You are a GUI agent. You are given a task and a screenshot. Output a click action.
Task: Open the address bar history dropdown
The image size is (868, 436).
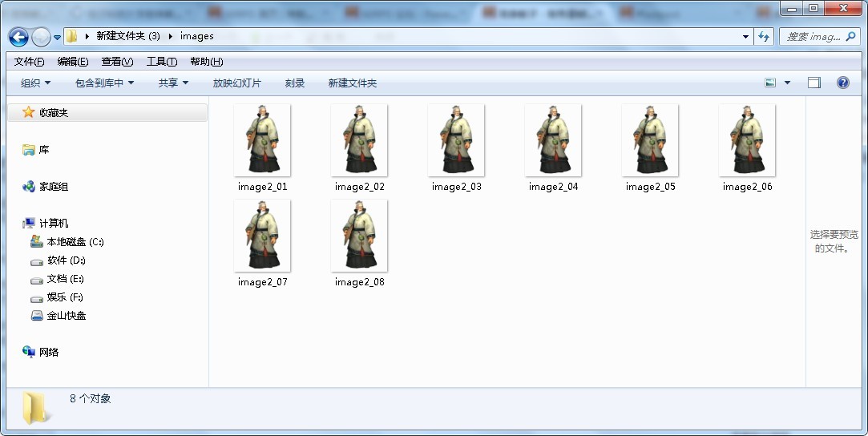click(x=745, y=37)
